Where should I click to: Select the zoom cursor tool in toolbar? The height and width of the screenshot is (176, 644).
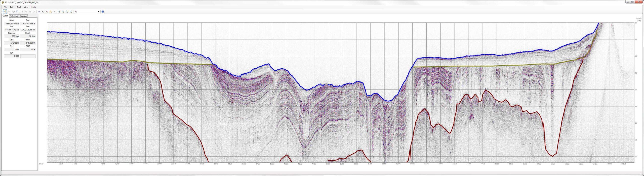(5, 12)
